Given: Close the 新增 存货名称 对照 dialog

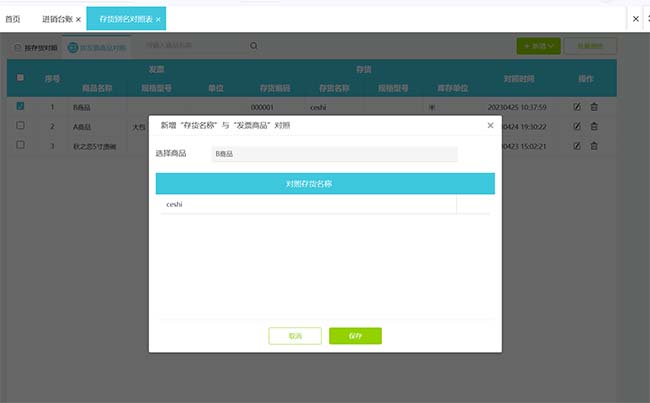Looking at the screenshot, I should coord(490,125).
